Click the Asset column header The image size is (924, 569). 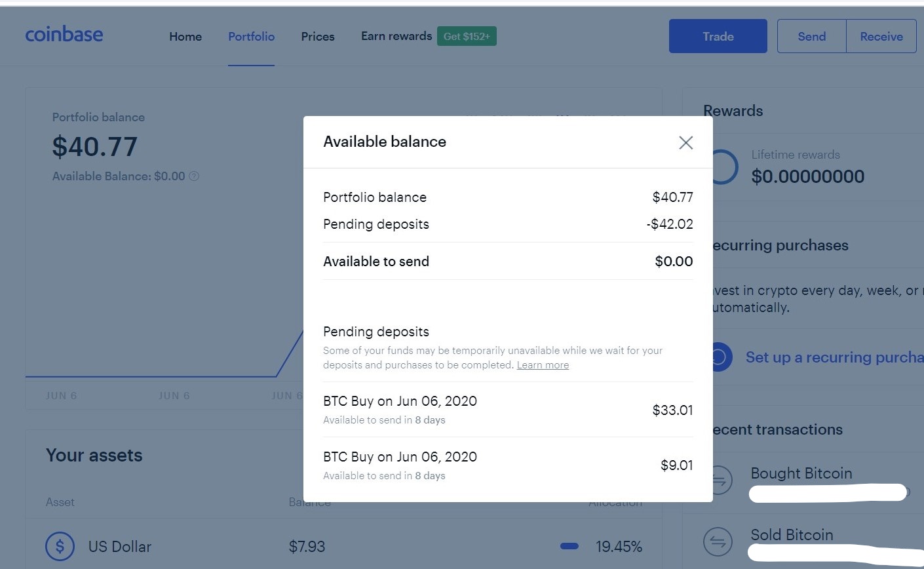pos(60,502)
